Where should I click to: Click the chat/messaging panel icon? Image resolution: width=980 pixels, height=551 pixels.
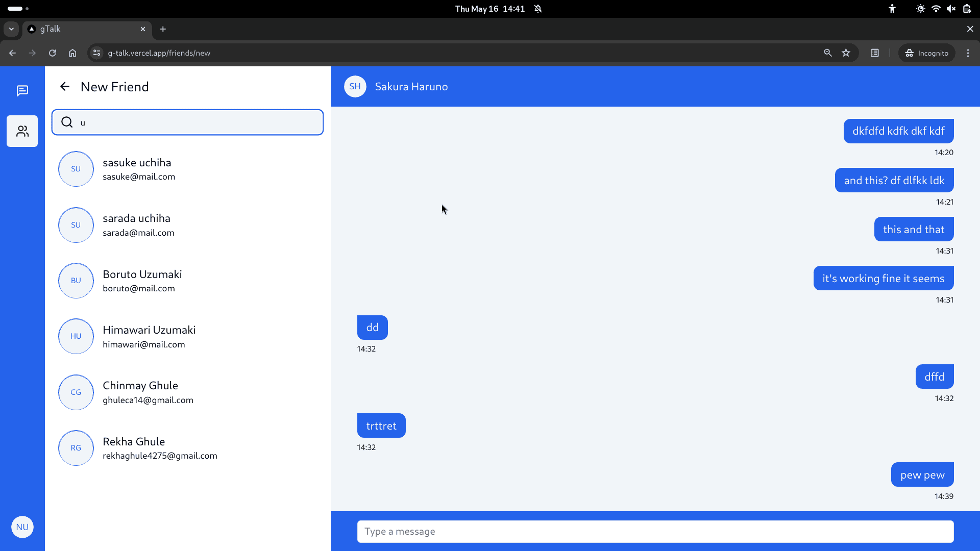(x=22, y=91)
